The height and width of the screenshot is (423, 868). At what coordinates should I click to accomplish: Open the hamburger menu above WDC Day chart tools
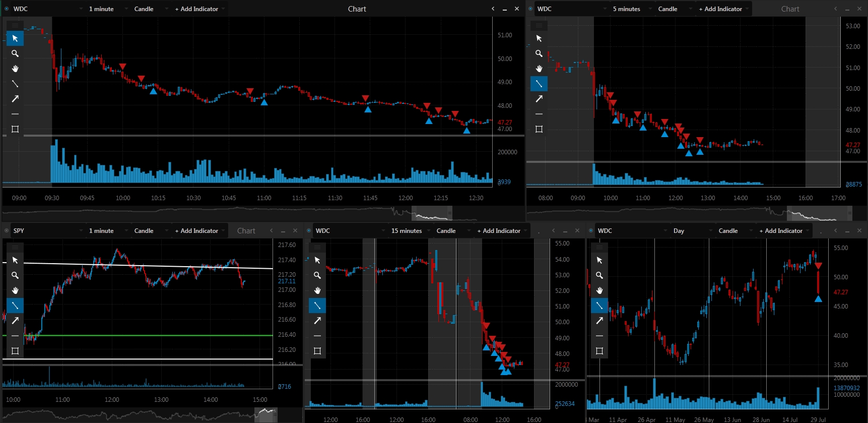599,247
